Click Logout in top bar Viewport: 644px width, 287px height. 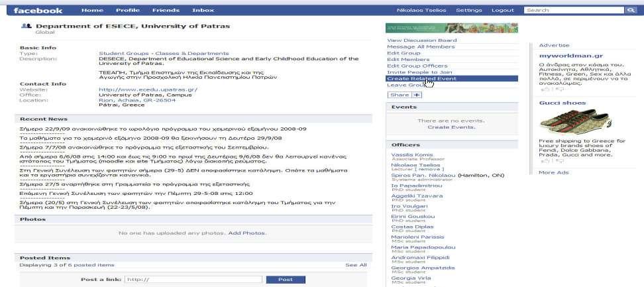tap(503, 10)
